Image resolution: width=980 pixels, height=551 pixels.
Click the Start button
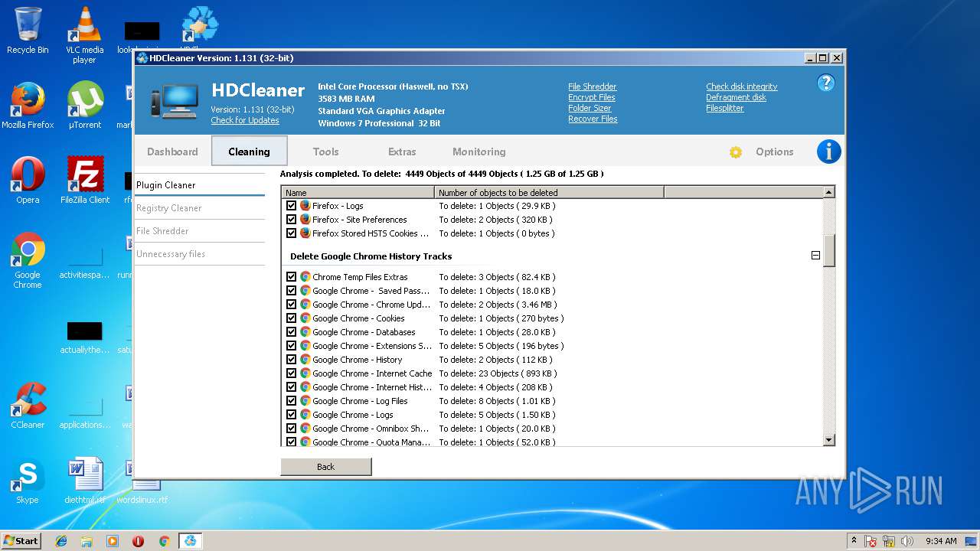pyautogui.click(x=21, y=541)
